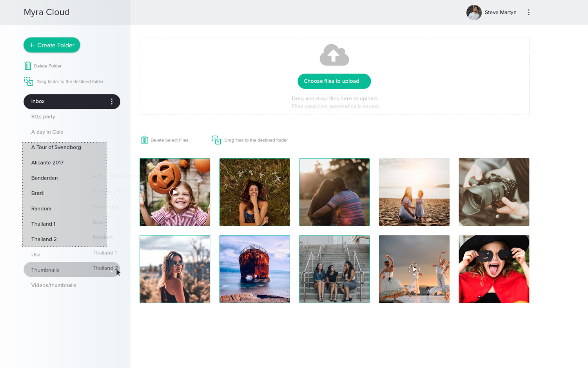Select the Brazil folder in the sidebar
This screenshot has height=368, width=588.
pyautogui.click(x=38, y=193)
